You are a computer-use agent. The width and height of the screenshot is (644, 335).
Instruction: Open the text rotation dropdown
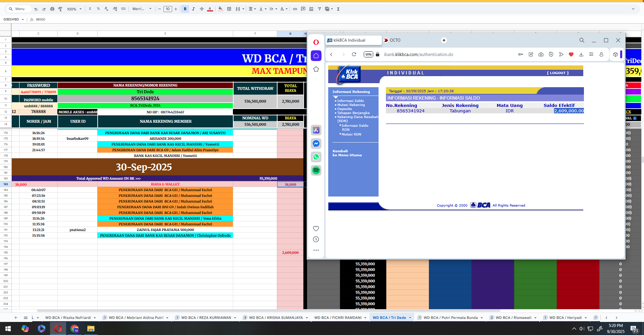(284, 9)
